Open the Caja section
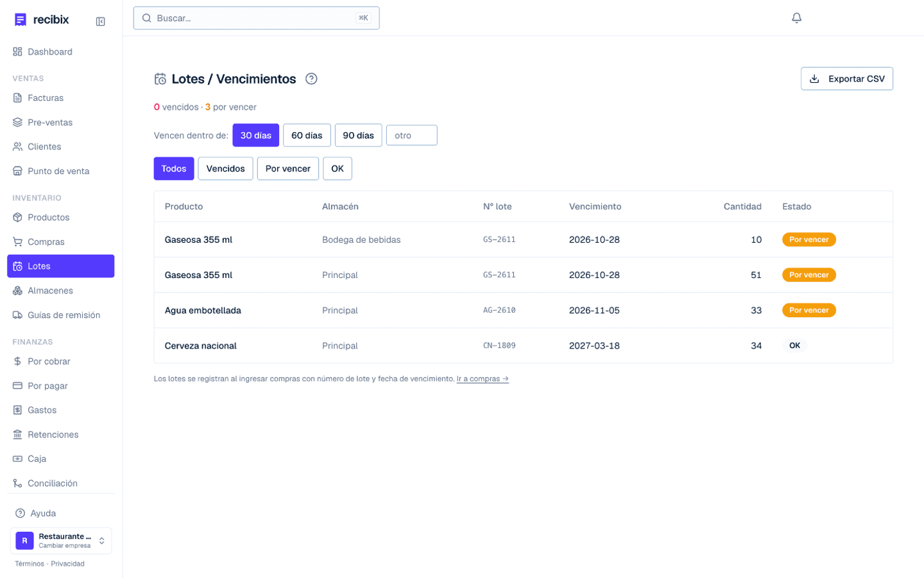The height and width of the screenshot is (578, 924). click(61, 459)
